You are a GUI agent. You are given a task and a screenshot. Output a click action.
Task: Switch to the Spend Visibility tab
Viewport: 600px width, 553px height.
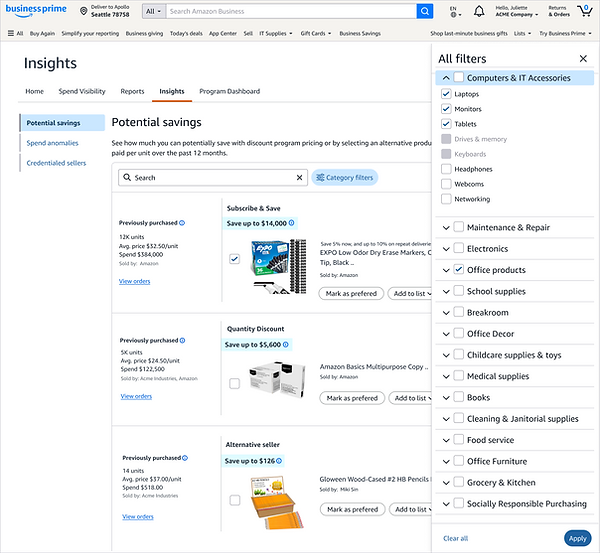(82, 91)
